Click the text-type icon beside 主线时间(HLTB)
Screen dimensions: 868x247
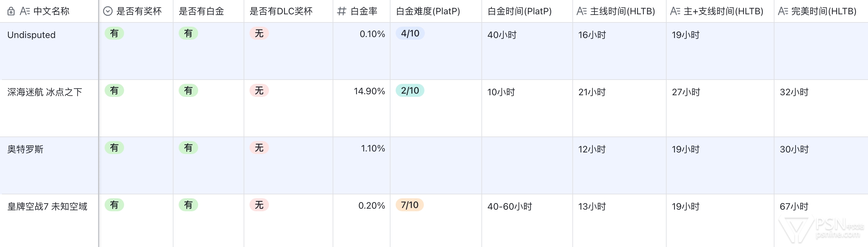coord(581,11)
